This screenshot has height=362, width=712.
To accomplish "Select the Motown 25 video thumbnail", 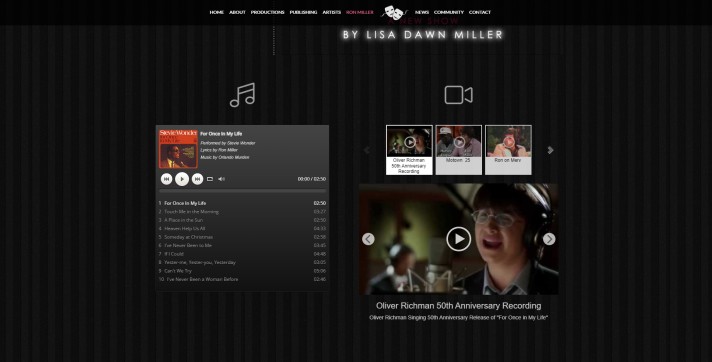I will click(x=459, y=150).
